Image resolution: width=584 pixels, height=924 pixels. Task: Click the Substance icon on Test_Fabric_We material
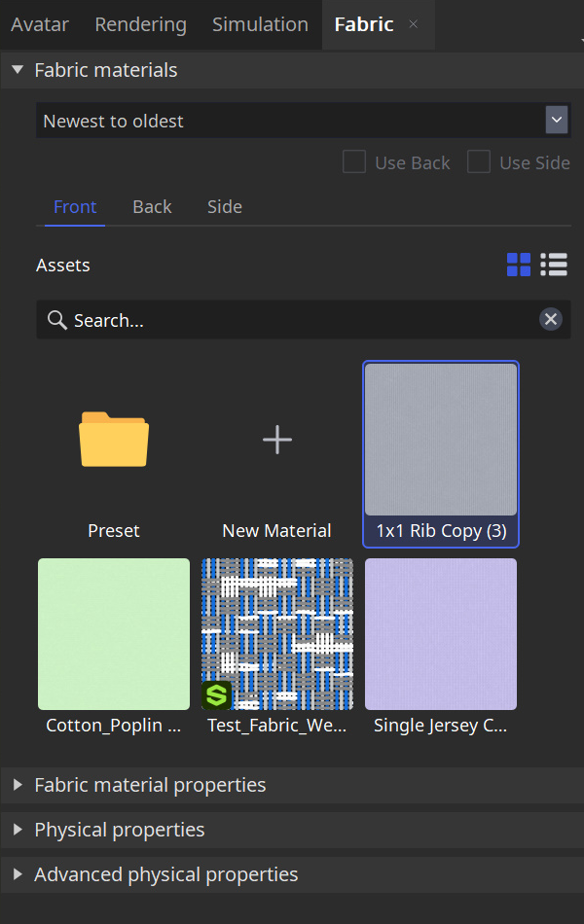(216, 695)
